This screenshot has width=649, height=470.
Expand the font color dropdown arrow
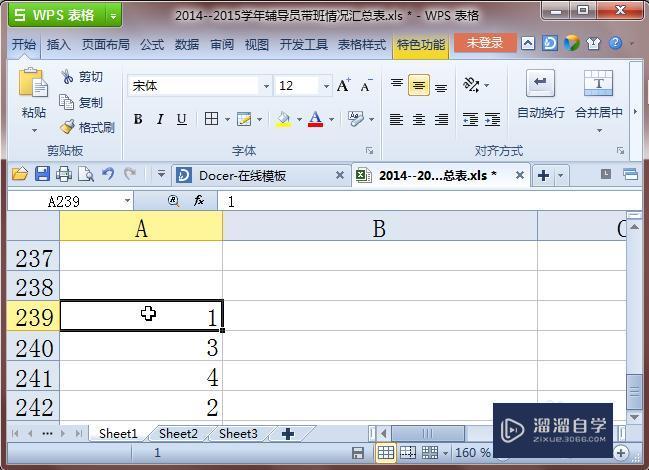coord(332,120)
